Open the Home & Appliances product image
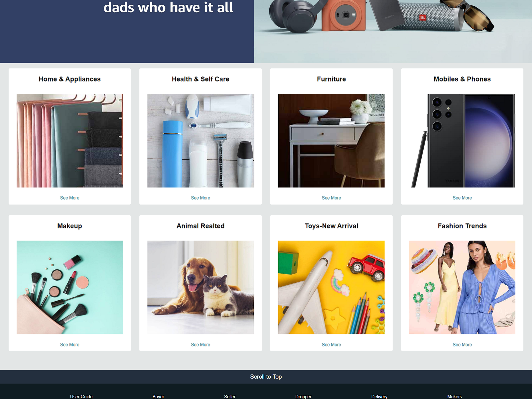The height and width of the screenshot is (399, 532). tap(70, 141)
